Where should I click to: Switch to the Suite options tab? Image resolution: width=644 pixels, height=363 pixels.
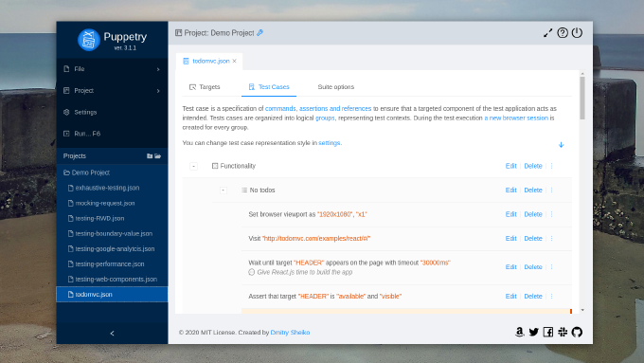coord(335,87)
